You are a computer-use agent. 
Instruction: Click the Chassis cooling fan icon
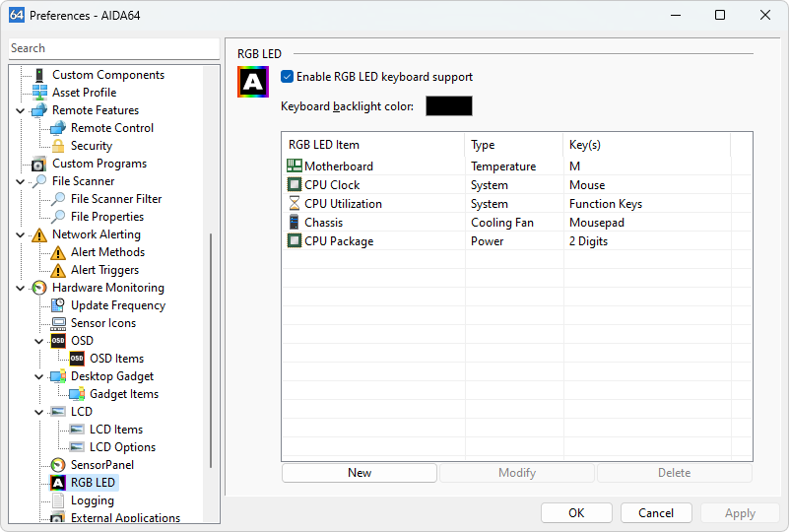point(295,223)
